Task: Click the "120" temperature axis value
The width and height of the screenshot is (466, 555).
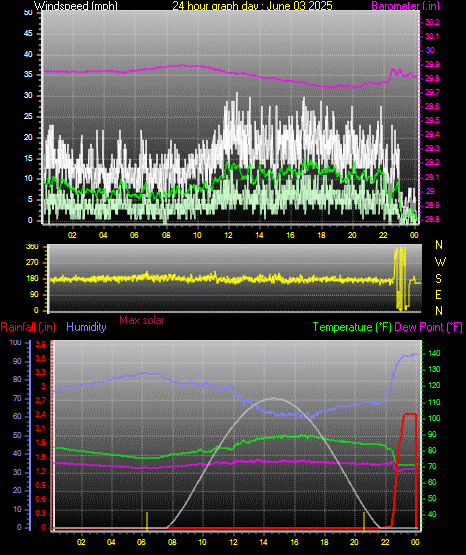Action: (x=434, y=385)
